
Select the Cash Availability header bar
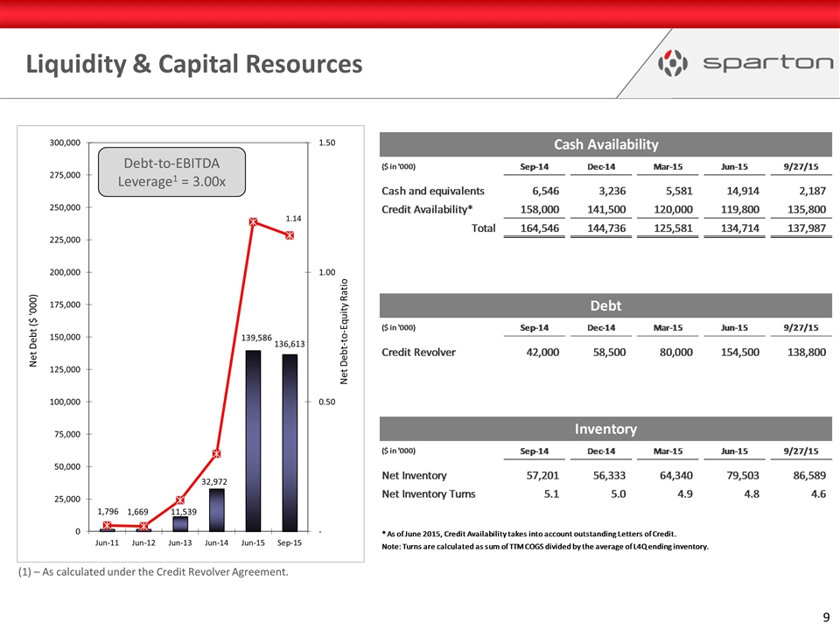pyautogui.click(x=605, y=143)
